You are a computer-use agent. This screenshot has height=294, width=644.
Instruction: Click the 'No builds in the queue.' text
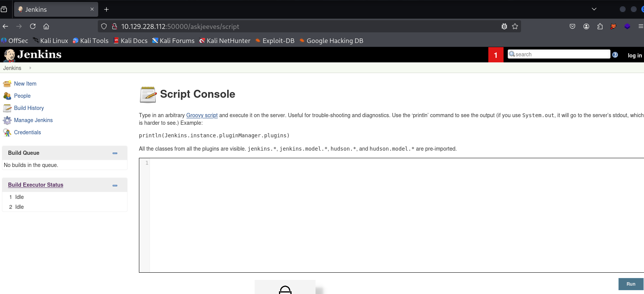pos(31,165)
